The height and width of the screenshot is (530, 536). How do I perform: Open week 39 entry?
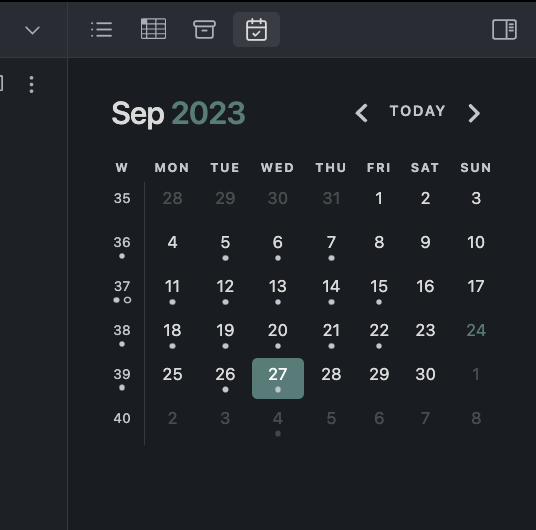122,379
